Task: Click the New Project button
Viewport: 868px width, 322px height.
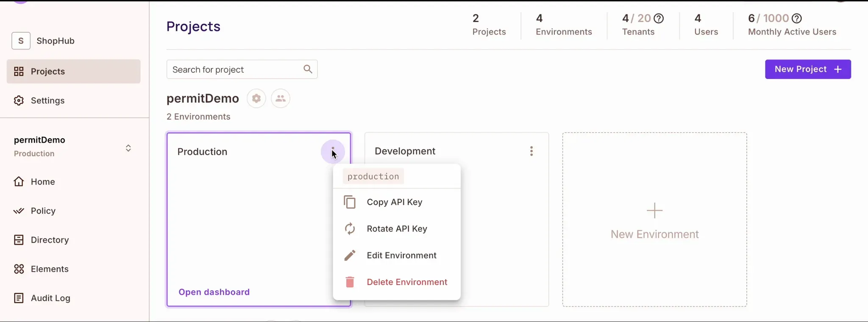Action: [x=807, y=69]
